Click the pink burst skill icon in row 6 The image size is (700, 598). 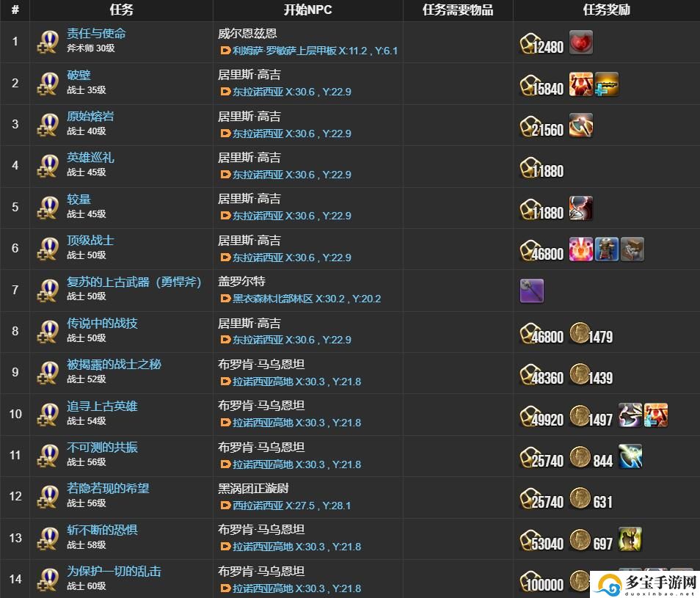pos(581,249)
